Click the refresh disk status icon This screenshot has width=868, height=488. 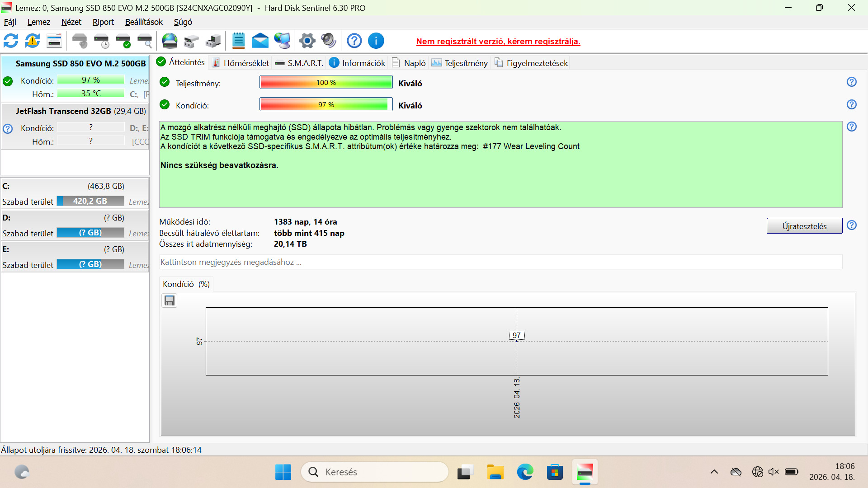click(x=11, y=41)
